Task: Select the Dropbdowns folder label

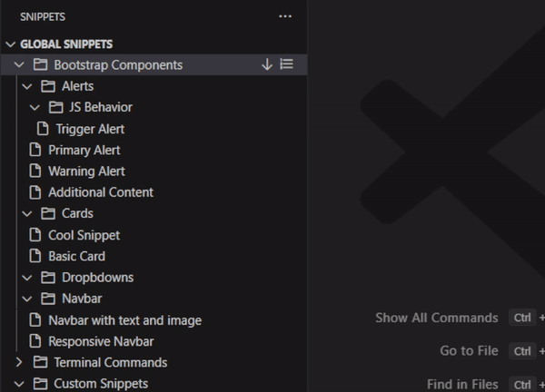Action: (98, 278)
